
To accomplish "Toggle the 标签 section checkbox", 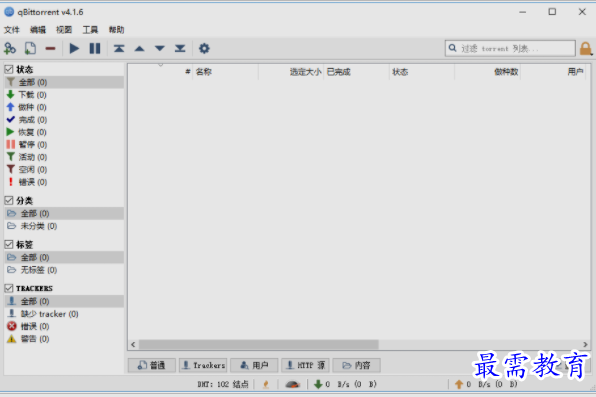I will [x=9, y=244].
